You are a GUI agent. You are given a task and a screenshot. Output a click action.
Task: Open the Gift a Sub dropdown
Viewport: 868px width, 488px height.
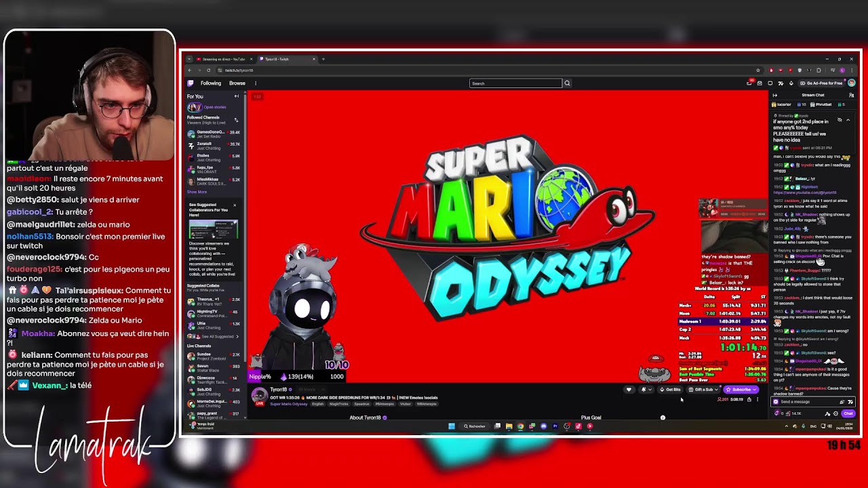point(703,390)
